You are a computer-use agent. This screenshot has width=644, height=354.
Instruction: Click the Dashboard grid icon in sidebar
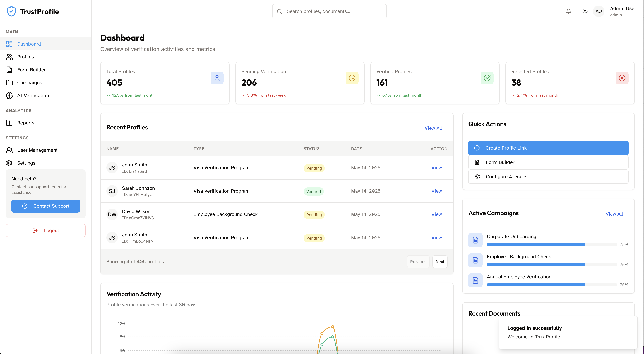pyautogui.click(x=9, y=44)
